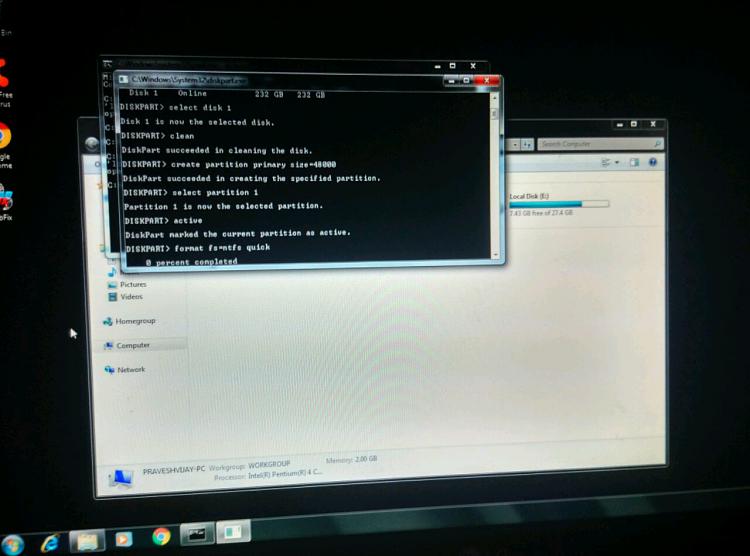This screenshot has height=556, width=750.
Task: Click the Local Disk (E:) usage bar
Action: point(559,204)
